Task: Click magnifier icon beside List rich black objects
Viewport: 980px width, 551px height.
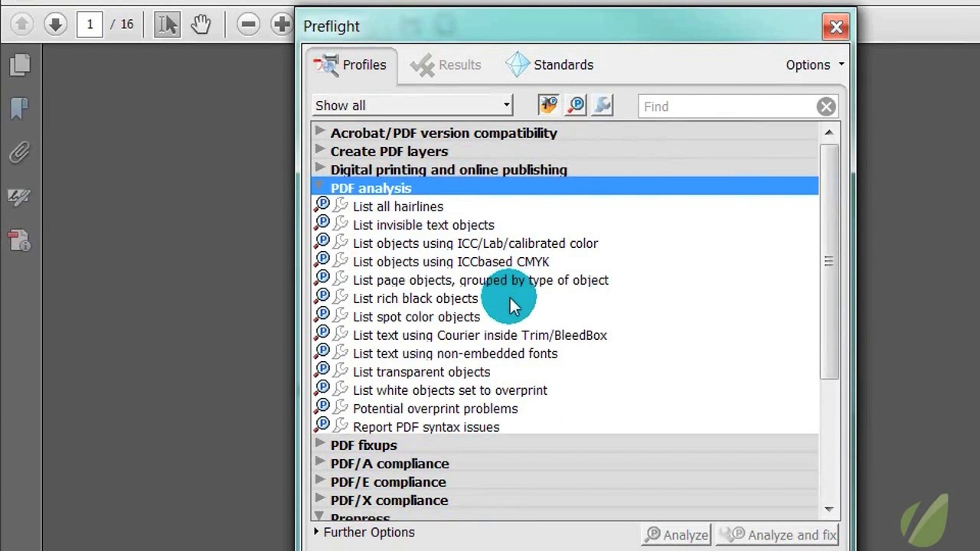Action: [x=322, y=297]
